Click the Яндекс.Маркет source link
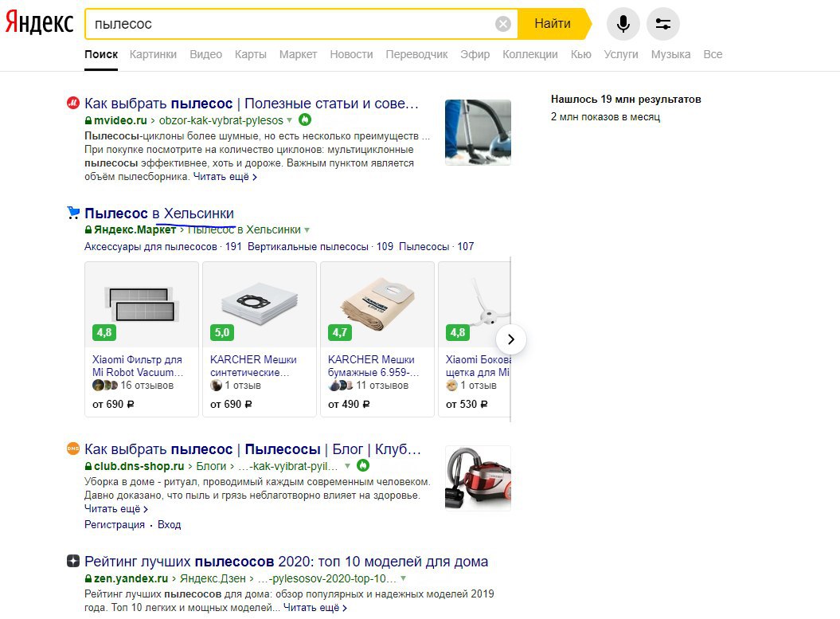 click(135, 230)
